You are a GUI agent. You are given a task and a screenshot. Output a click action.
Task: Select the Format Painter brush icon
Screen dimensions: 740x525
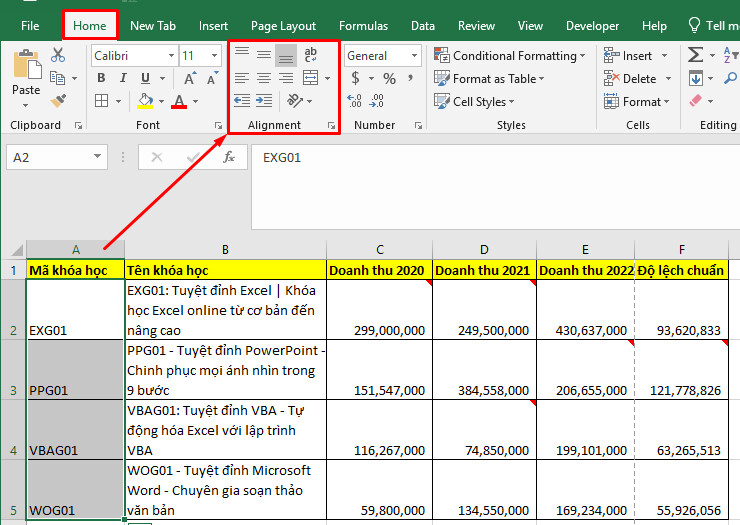[x=58, y=101]
